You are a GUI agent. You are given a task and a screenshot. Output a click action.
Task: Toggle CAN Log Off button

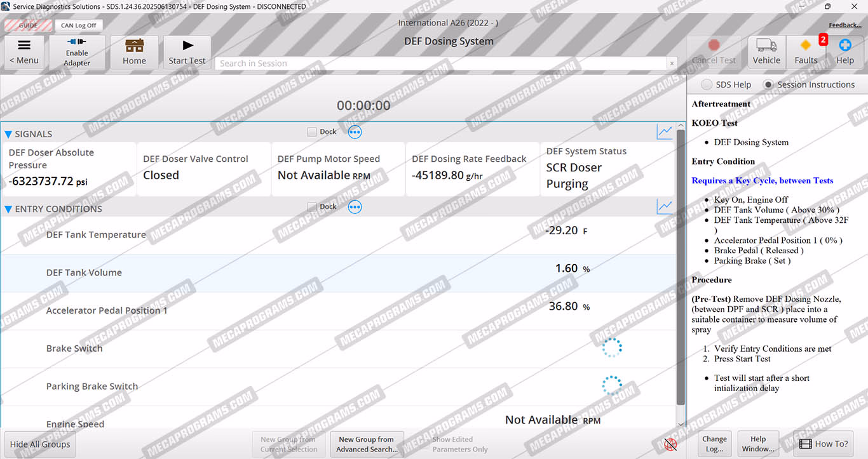point(79,25)
